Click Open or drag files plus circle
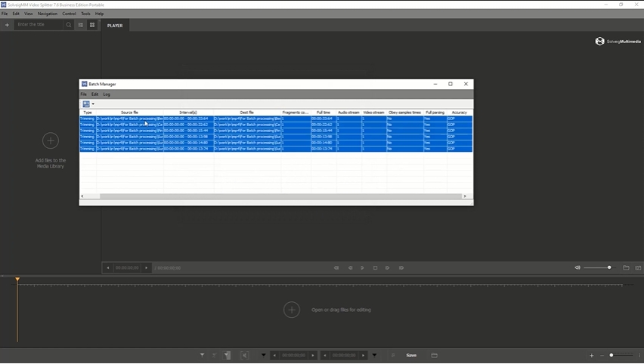The width and height of the screenshot is (644, 364). click(x=292, y=310)
